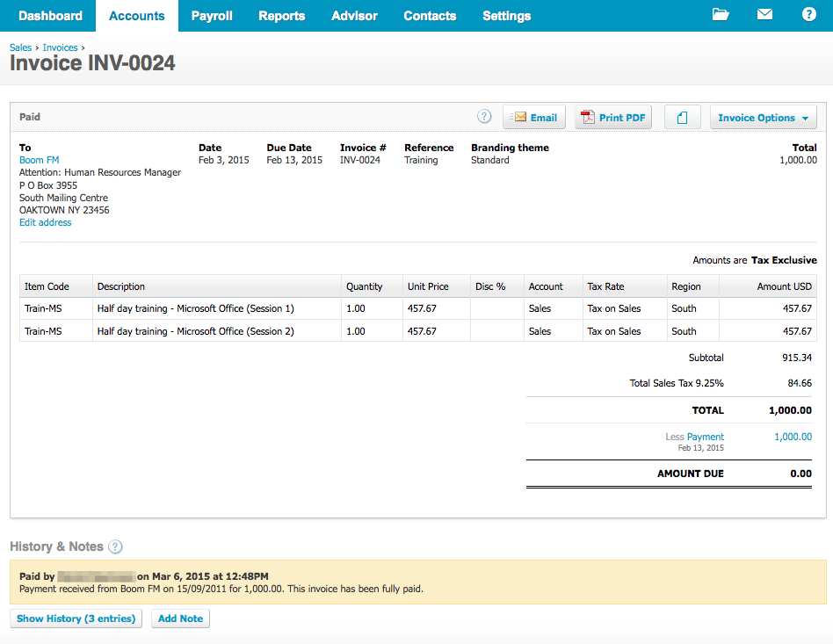Click the Invoices breadcrumb link
The image size is (833, 644).
[60, 47]
